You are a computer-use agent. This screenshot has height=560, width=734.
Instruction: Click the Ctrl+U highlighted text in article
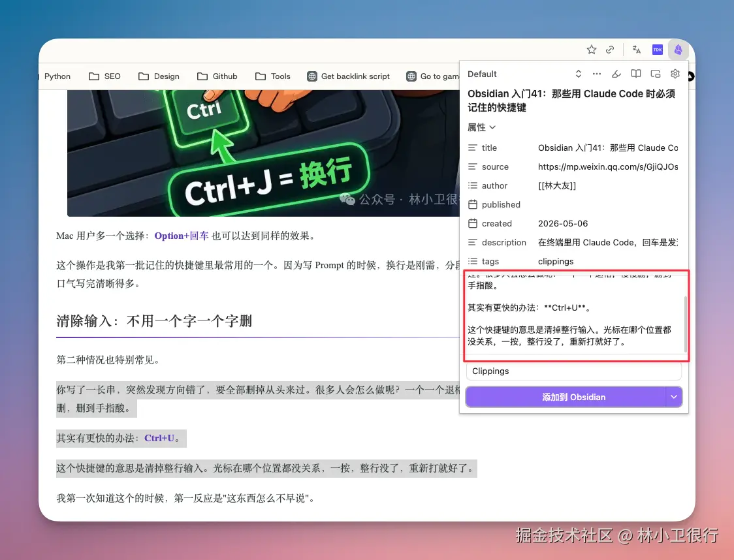click(159, 439)
